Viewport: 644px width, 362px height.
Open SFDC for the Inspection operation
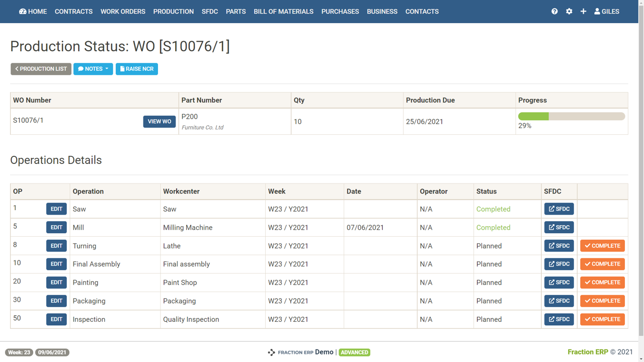coord(559,319)
